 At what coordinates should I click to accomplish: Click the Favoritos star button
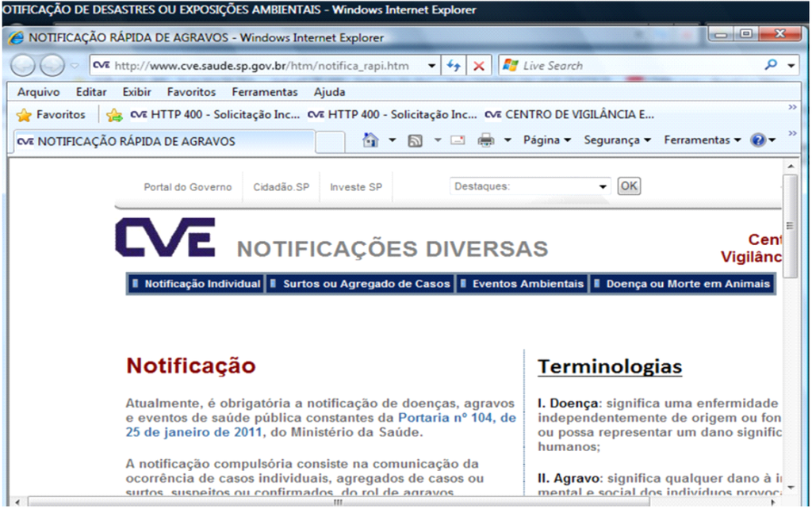[x=51, y=114]
